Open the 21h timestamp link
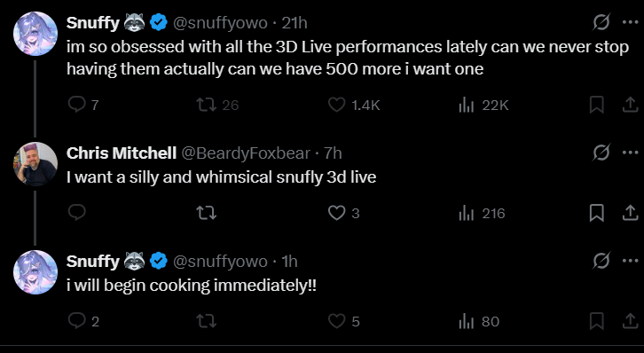 (295, 23)
